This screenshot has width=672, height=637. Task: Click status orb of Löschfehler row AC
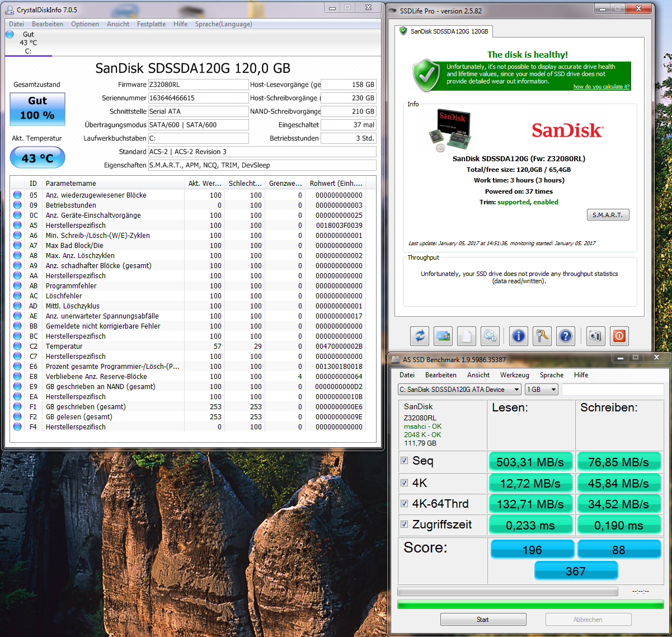pos(17,296)
